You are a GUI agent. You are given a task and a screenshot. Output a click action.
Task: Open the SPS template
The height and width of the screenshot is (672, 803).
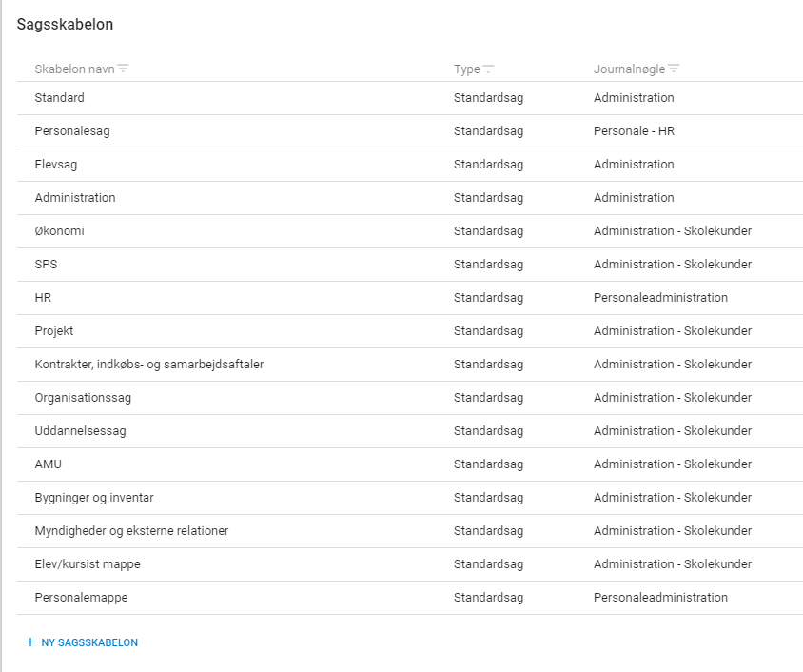click(x=410, y=265)
